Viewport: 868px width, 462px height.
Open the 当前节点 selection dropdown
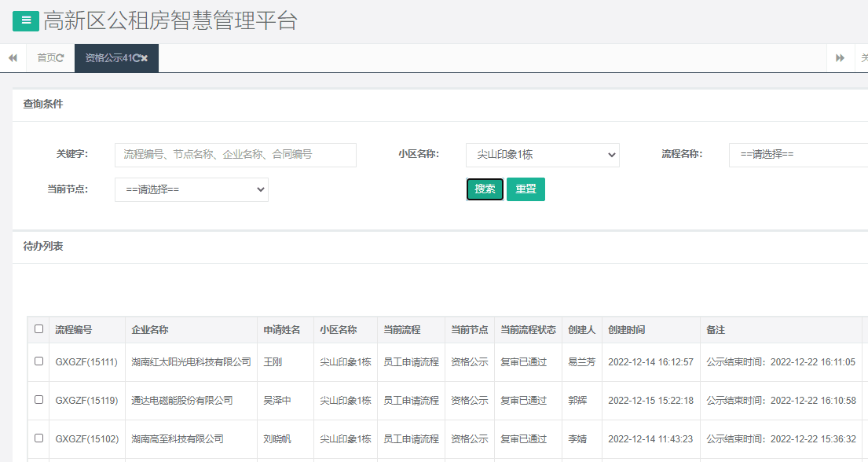coord(191,189)
